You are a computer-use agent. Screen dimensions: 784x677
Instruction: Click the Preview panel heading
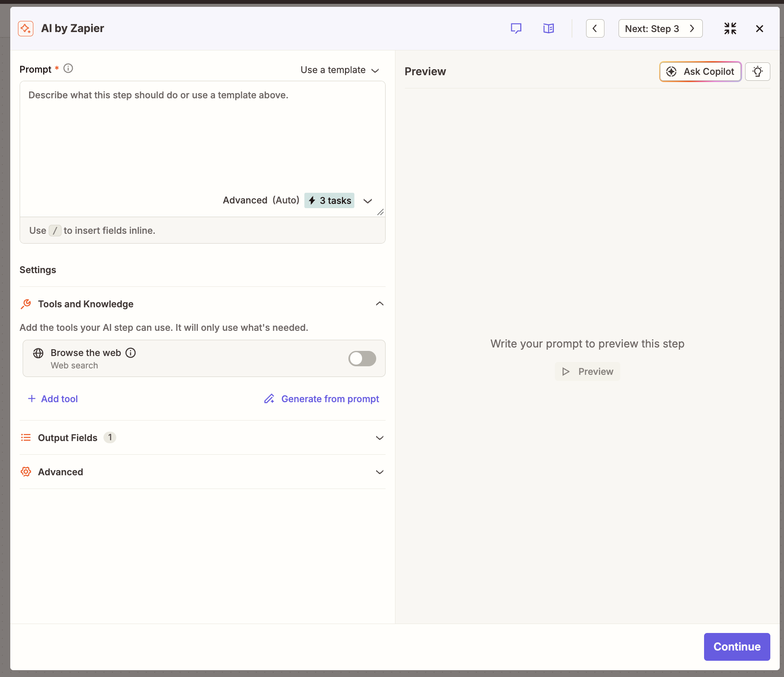425,71
